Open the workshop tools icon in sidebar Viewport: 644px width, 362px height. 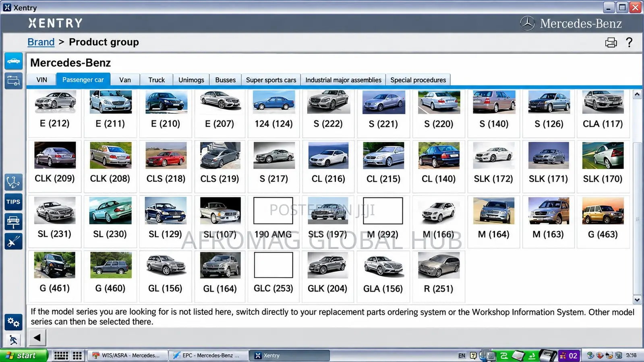click(x=13, y=241)
